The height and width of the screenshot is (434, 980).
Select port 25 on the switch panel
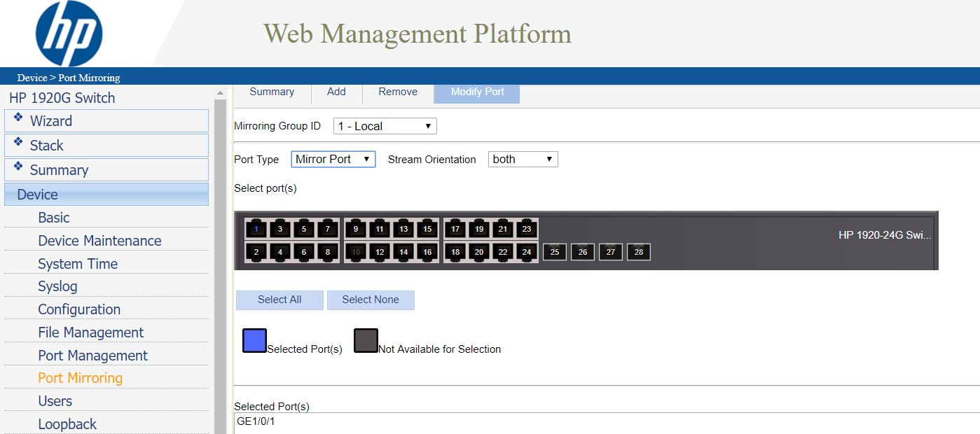555,252
